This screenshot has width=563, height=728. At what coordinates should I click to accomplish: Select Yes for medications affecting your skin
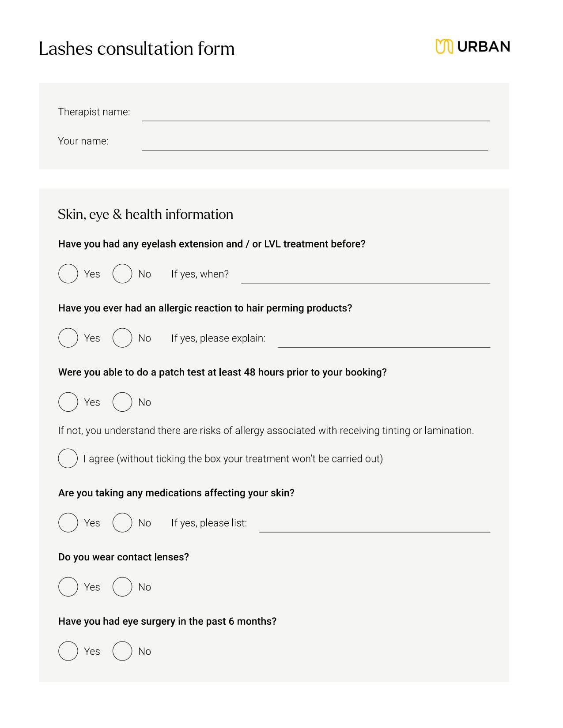click(x=68, y=523)
